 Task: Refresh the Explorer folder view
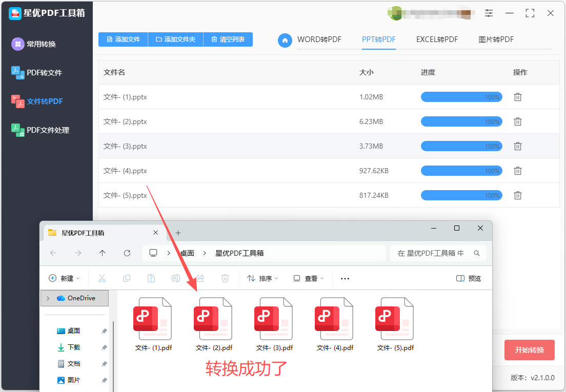[127, 253]
